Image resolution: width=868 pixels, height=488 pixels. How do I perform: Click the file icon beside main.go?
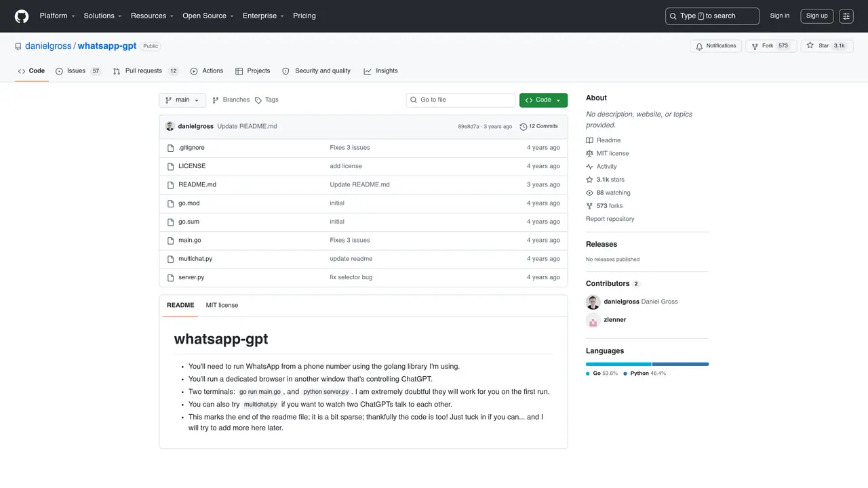171,241
